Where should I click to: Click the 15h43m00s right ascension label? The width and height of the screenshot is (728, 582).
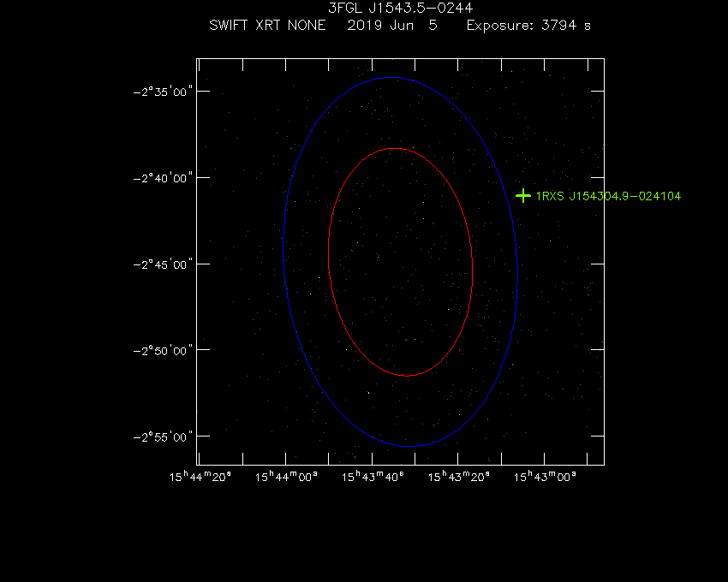click(x=545, y=477)
